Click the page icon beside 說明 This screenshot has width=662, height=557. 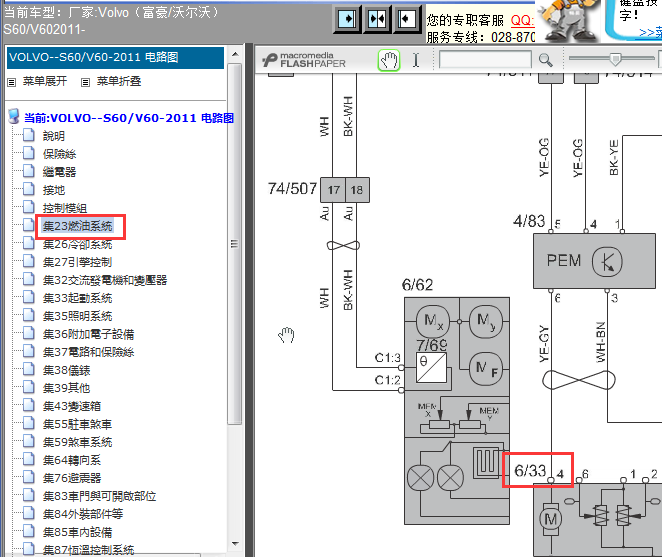(29, 136)
